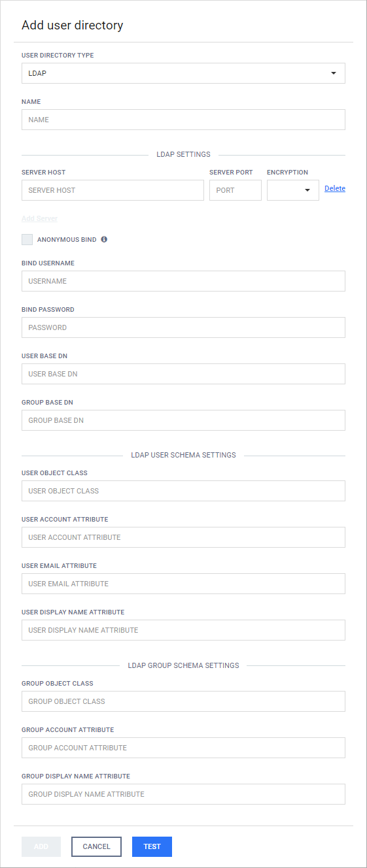Click the Cancel button
This screenshot has height=868, width=367.
point(96,846)
